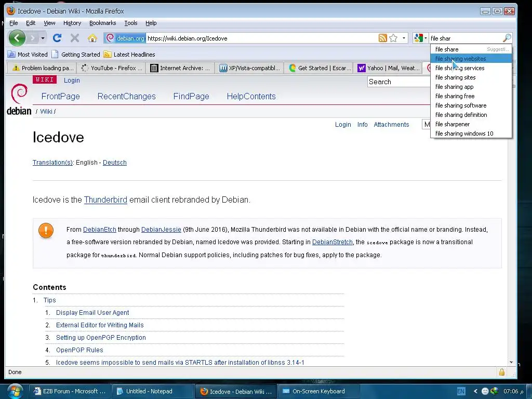Switch to the 'Get Started | Escar...' tab

tap(320, 68)
